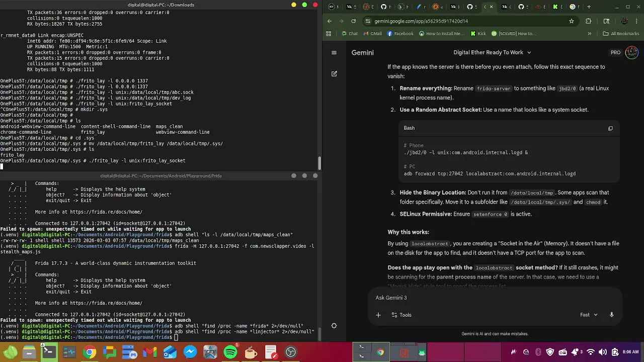Open the coffee cup app in dock

click(251, 352)
